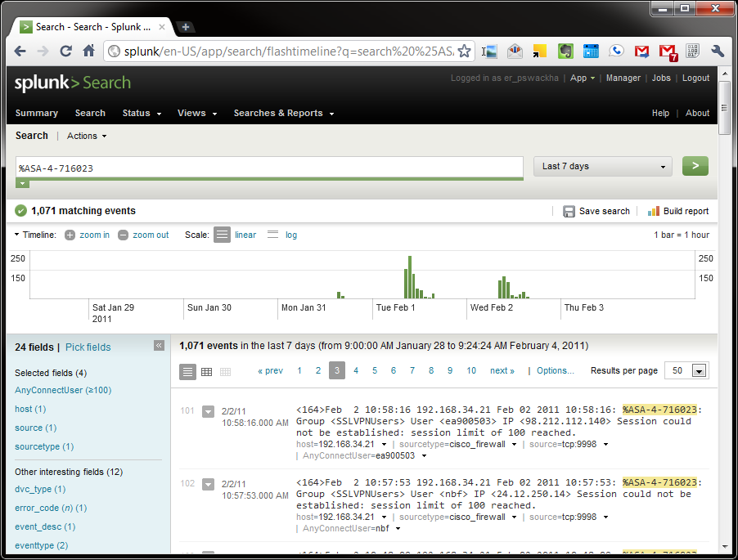Go to the browser home icon
Screen dimensions: 738x560
point(89,51)
